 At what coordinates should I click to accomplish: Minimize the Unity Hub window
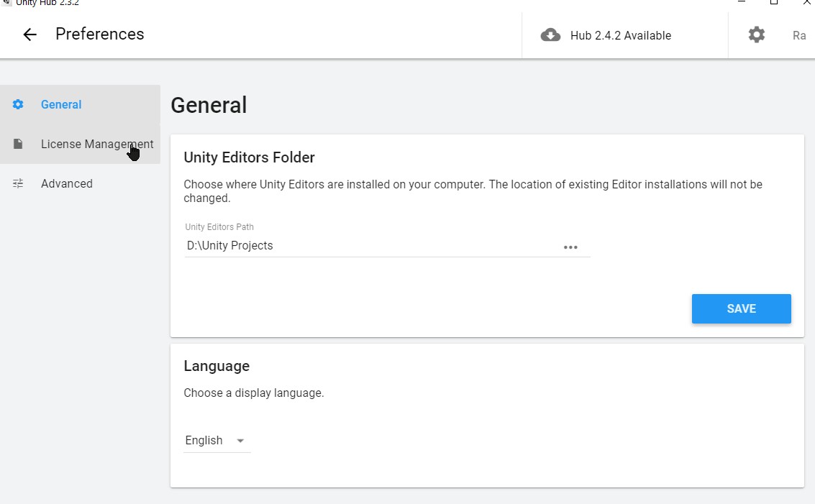point(742,2)
